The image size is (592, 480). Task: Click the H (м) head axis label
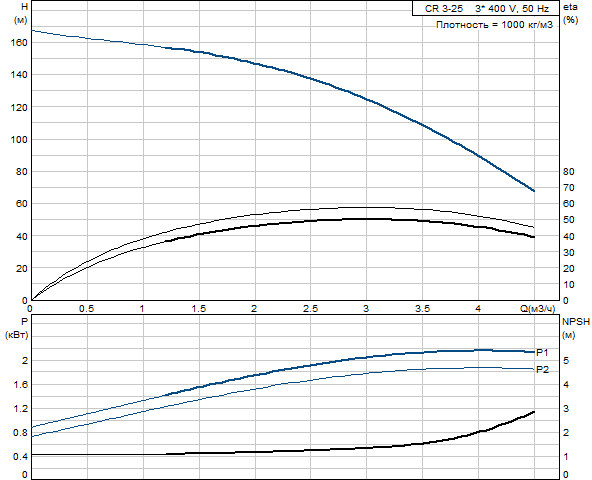coord(21,13)
